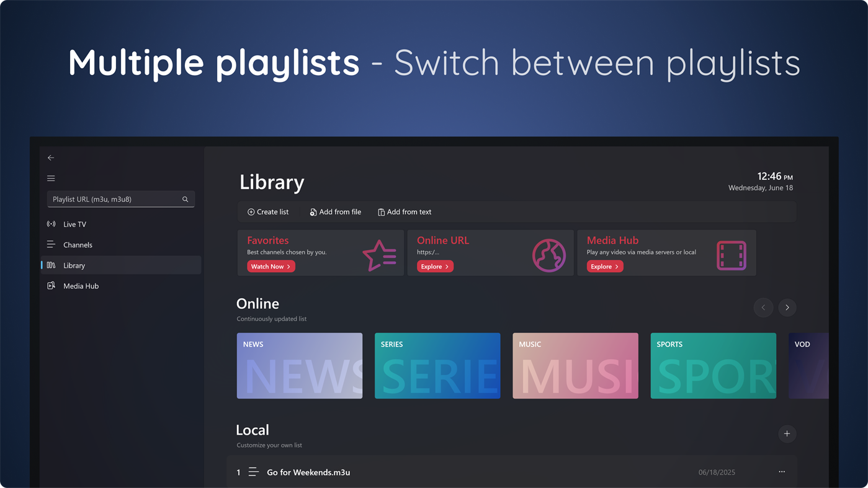Open the playlist options for Go for Weekends.m3u
Image resolution: width=868 pixels, height=488 pixels.
coord(781,472)
